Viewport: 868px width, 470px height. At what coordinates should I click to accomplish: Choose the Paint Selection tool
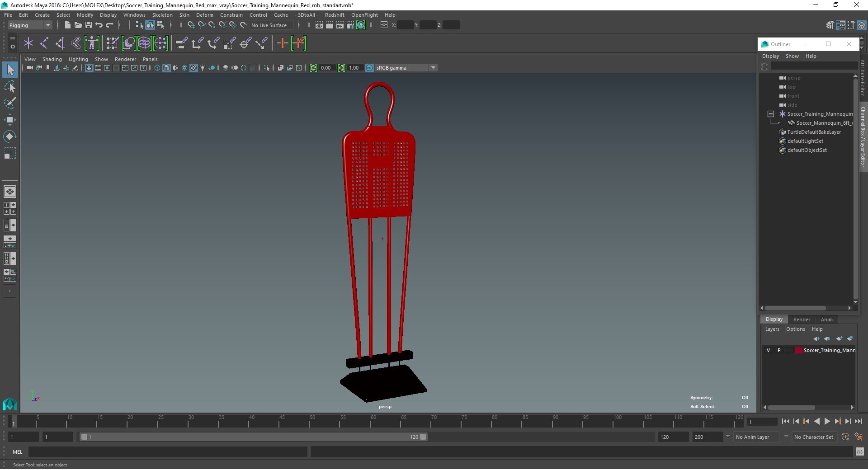[10, 103]
